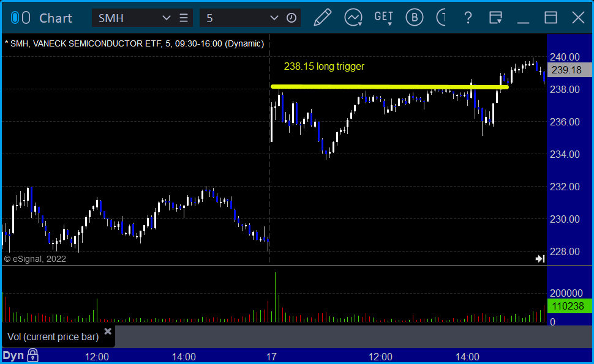Viewport: 594px width, 364px height.
Task: Click the 228.00 price axis label
Action: click(x=565, y=251)
